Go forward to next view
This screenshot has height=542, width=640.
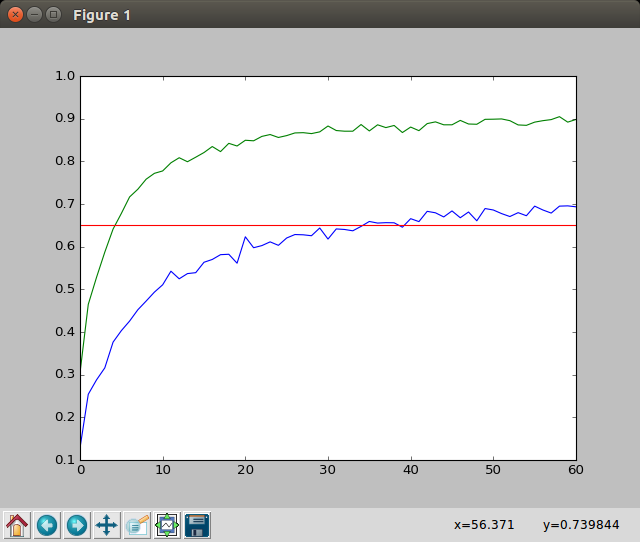click(x=77, y=525)
